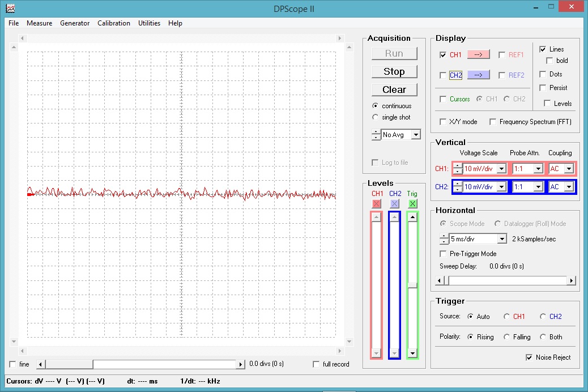Open the File menu
The image size is (588, 392).
tap(14, 23)
